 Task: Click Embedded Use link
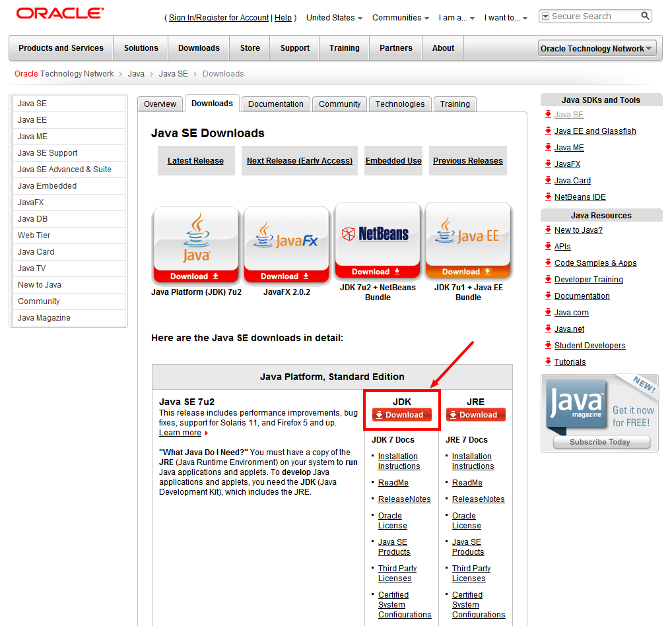(x=393, y=160)
